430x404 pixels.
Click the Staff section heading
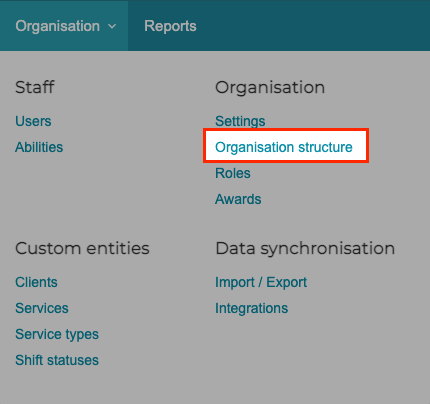pos(35,87)
